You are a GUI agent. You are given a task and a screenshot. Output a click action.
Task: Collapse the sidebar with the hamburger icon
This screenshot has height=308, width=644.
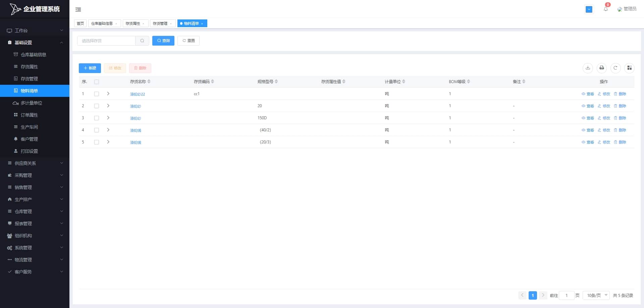pos(78,10)
